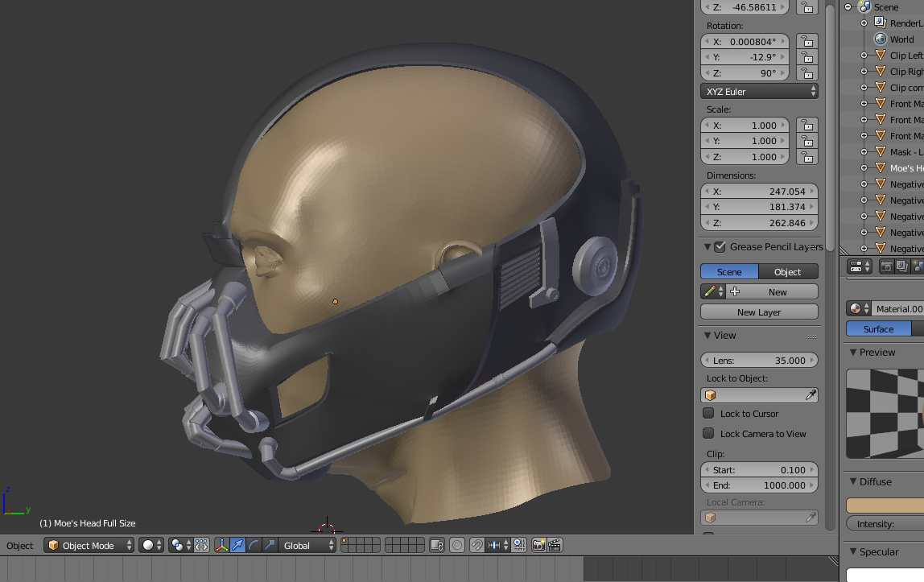Screen dimensions: 924x582
Task: Toggle the Rotation Y lock
Action: tap(807, 57)
